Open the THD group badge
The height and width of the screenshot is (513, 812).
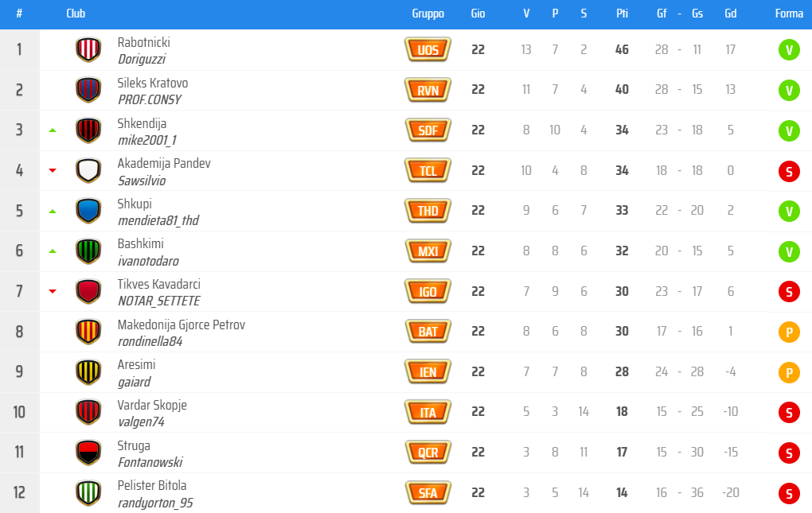[427, 211]
